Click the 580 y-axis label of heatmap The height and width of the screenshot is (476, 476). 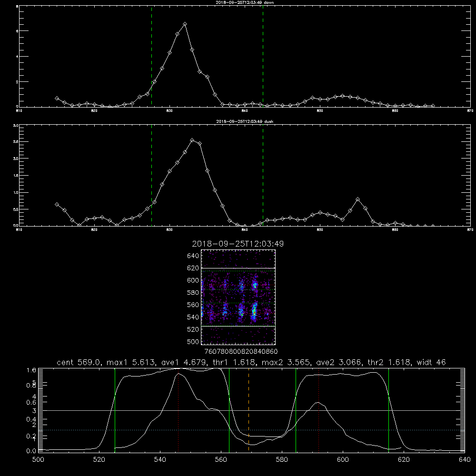[x=193, y=293]
